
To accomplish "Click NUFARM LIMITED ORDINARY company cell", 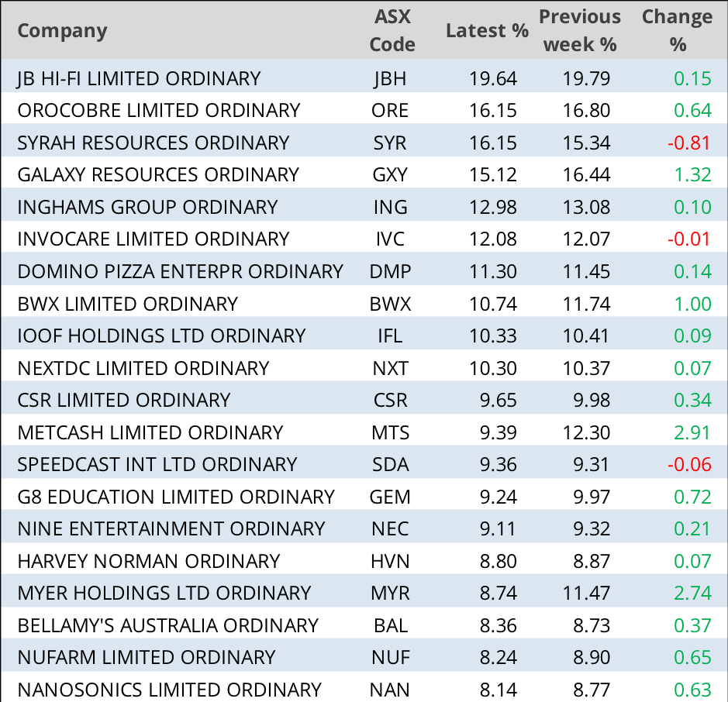I will (x=146, y=657).
